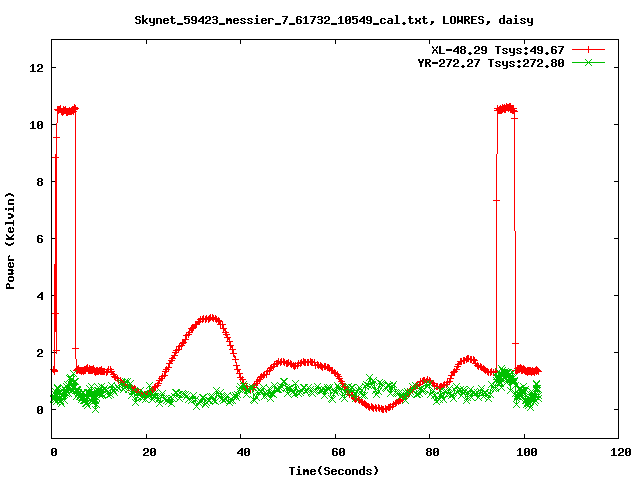Select the XL-48.29 Tsys:49.67 legend label
Image resolution: width=640 pixels, height=480 pixels.
coord(498,50)
